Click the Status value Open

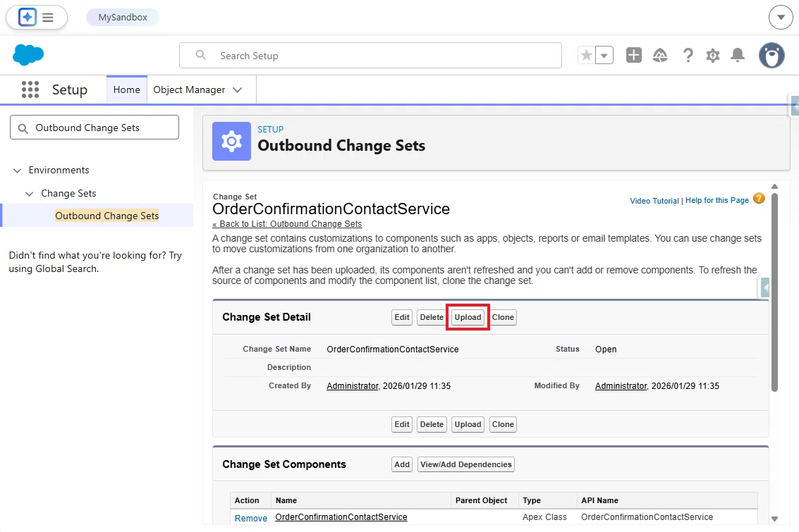point(606,349)
